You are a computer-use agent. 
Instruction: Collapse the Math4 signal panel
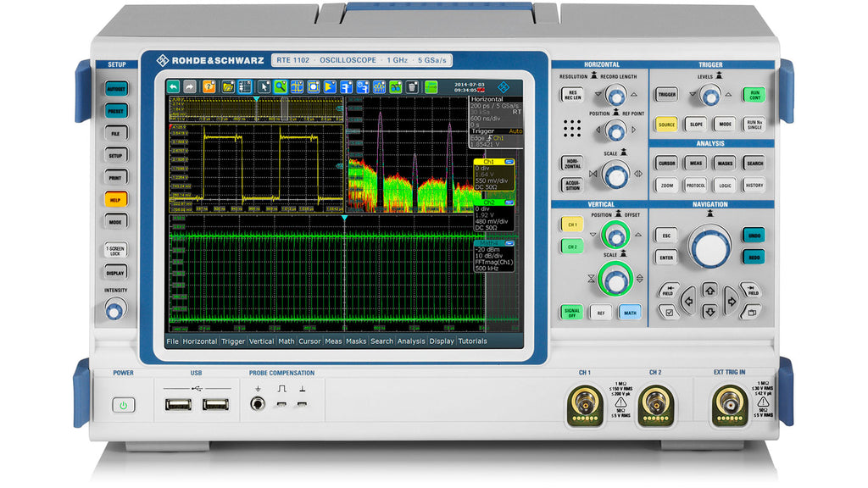tap(509, 243)
